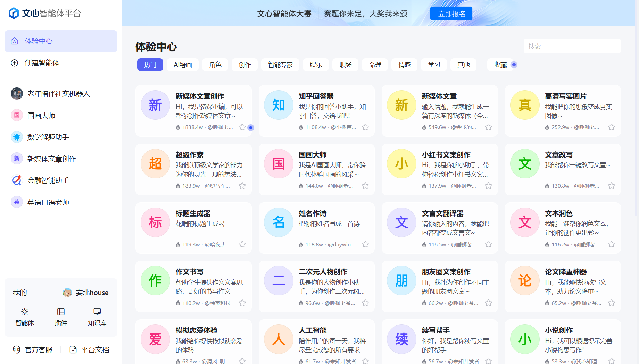Screen dimensions: 639x364
Task: Open 小说创作 card avatar
Action: [525, 339]
